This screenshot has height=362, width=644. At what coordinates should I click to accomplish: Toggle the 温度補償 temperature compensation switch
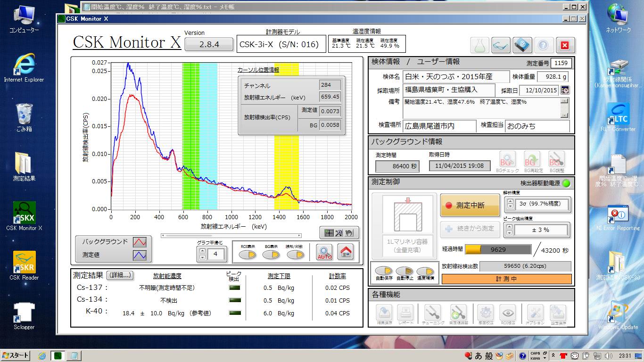tap(425, 271)
